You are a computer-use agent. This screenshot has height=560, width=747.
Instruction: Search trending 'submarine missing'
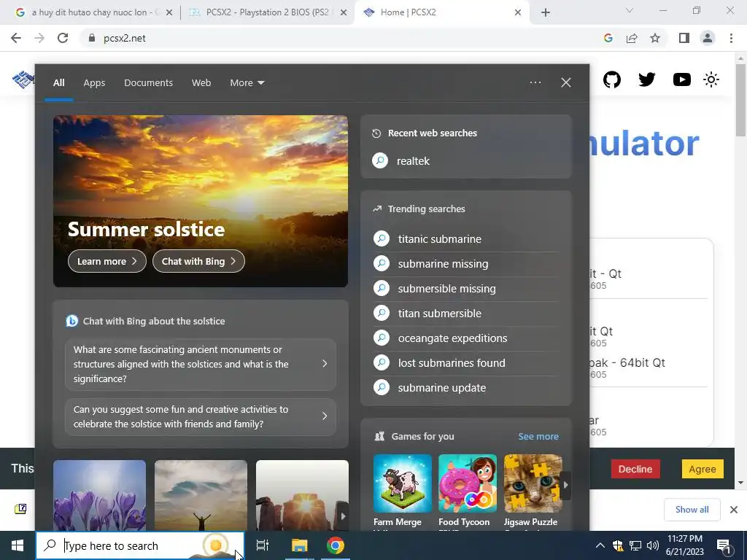(466, 264)
